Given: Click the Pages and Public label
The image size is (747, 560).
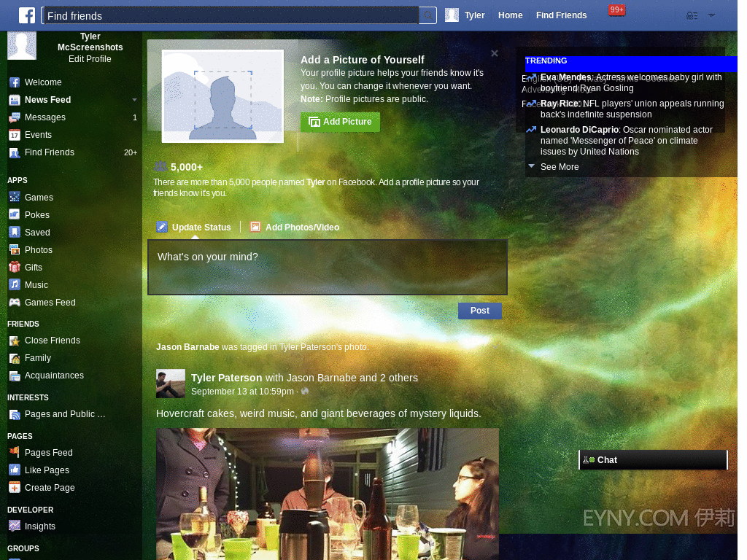Looking at the screenshot, I should tap(65, 414).
